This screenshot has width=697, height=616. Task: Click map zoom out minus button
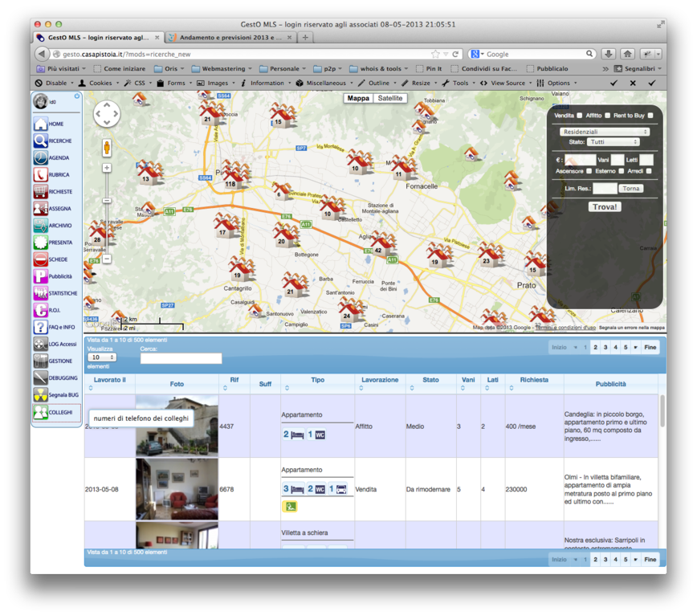[x=107, y=259]
